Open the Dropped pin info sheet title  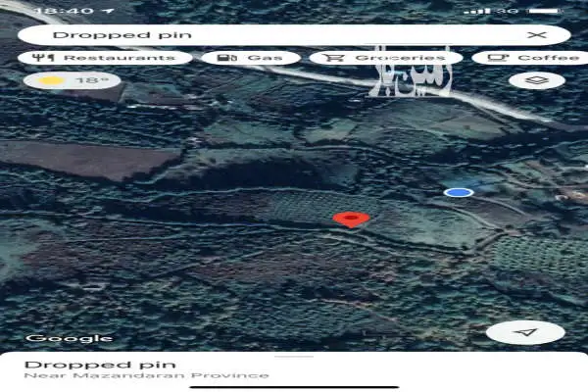100,365
